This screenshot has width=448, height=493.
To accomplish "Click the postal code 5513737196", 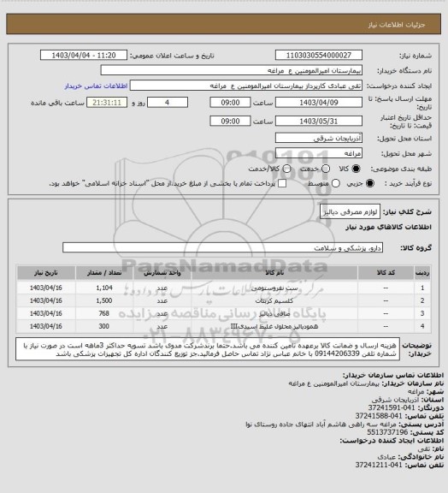I will [x=387, y=432].
